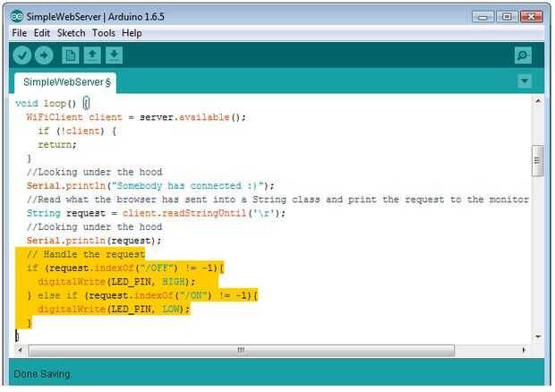The height and width of the screenshot is (392, 555).
Task: Open the Help menu
Action: 132,33
